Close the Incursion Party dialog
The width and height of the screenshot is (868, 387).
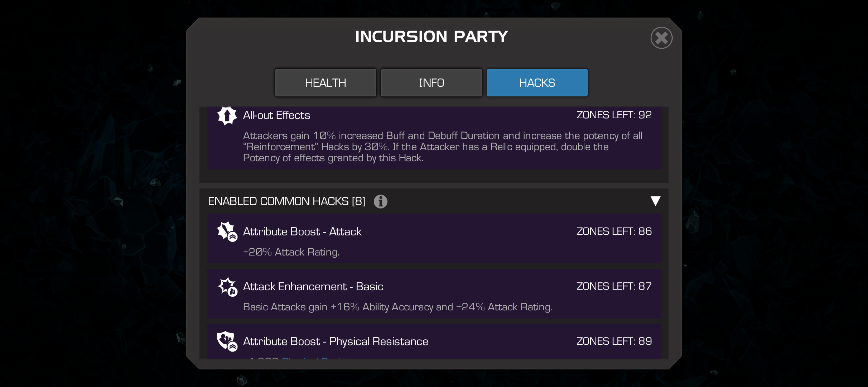pyautogui.click(x=661, y=38)
